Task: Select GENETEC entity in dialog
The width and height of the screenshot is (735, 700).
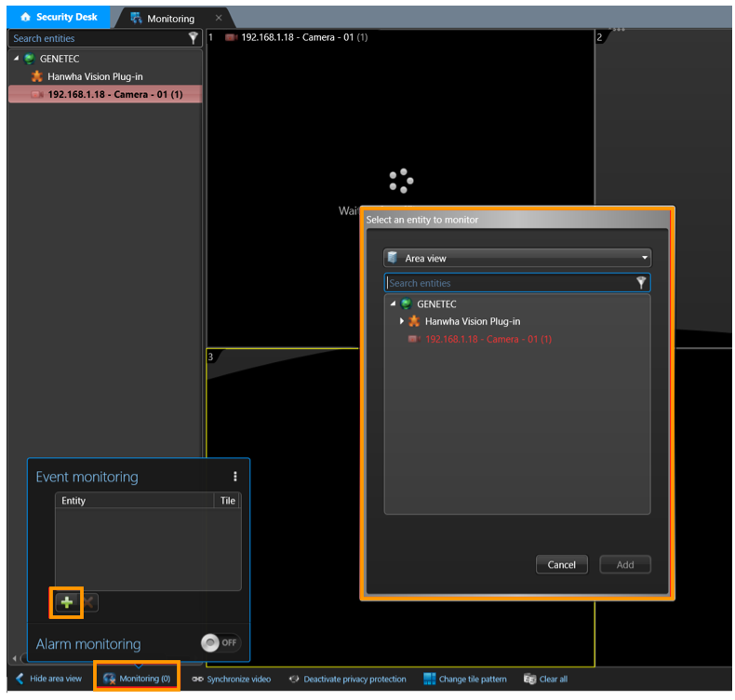Action: click(436, 304)
